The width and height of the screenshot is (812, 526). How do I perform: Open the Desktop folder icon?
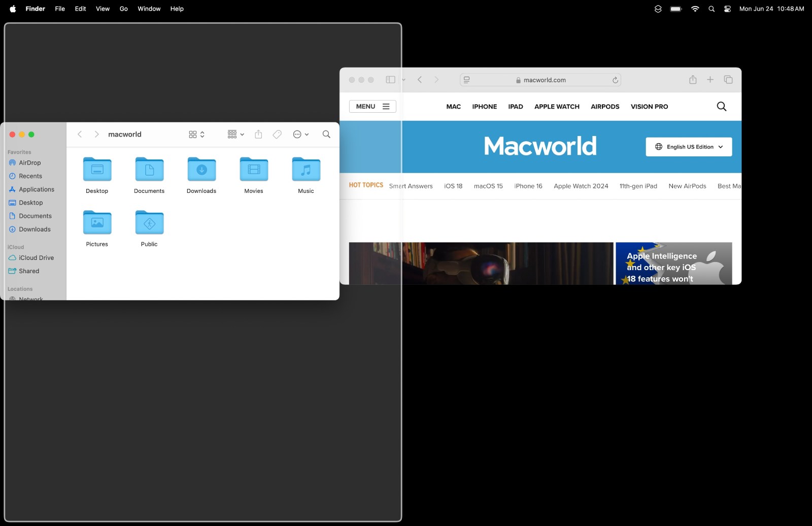point(97,170)
